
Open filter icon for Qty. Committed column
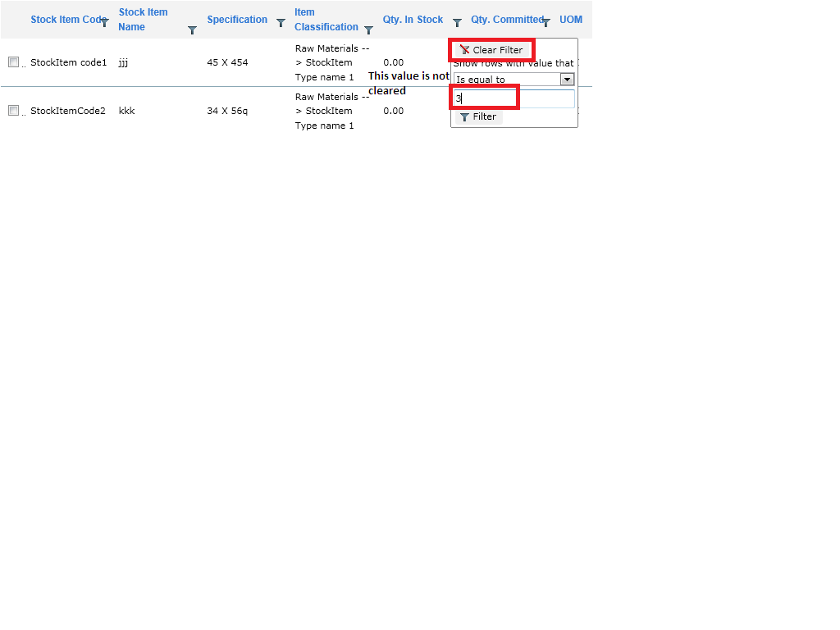tap(546, 22)
